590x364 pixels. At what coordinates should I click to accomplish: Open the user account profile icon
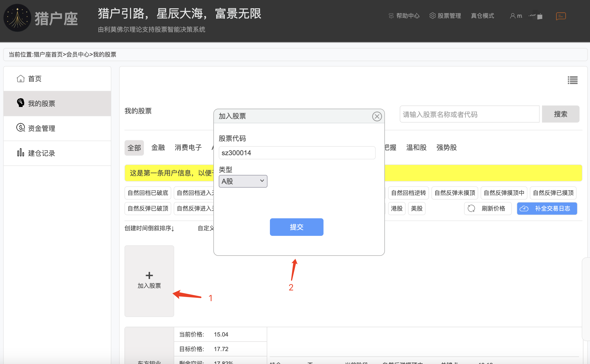coord(513,16)
